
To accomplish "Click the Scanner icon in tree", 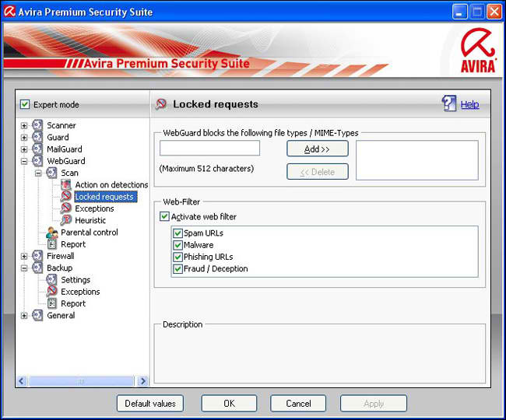I will tap(37, 125).
